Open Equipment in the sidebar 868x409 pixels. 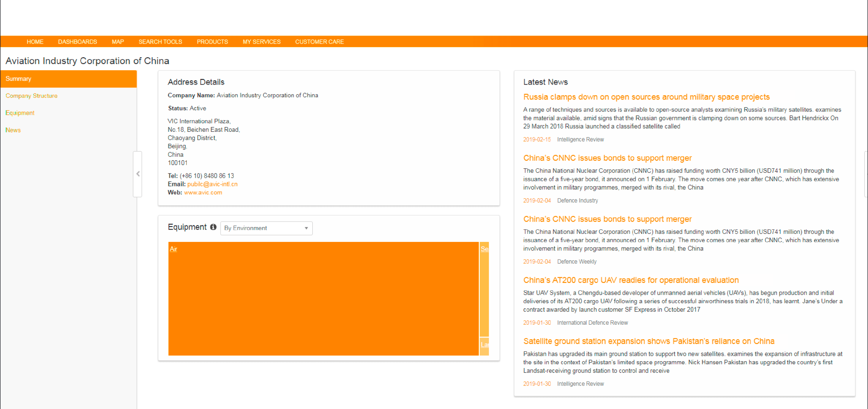click(x=20, y=113)
